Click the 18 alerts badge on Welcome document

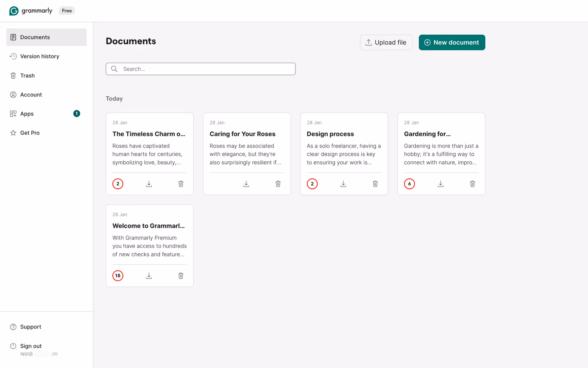tap(118, 276)
